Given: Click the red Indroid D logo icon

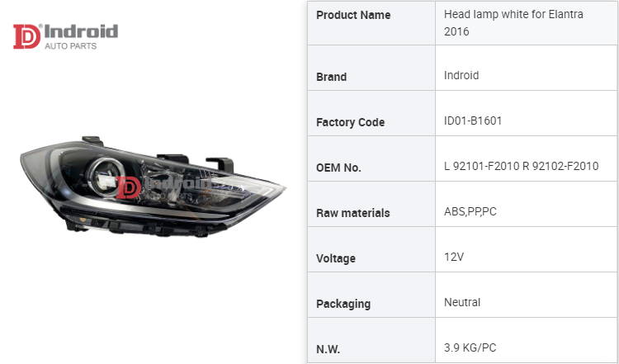Looking at the screenshot, I should 27,37.
